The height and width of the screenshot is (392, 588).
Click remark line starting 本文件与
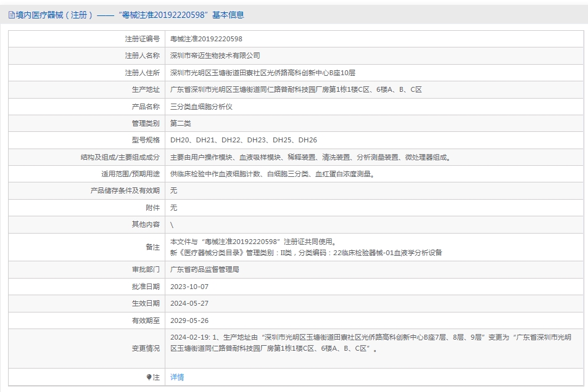click(x=255, y=242)
